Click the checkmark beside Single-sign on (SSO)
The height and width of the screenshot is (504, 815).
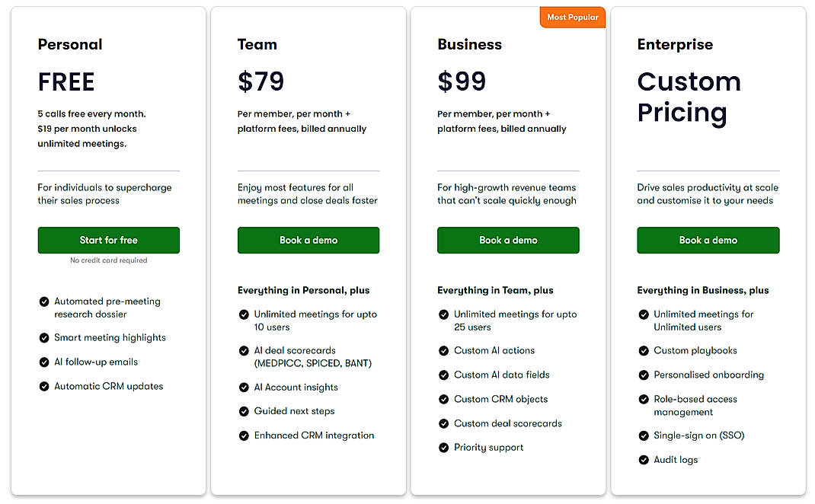644,435
